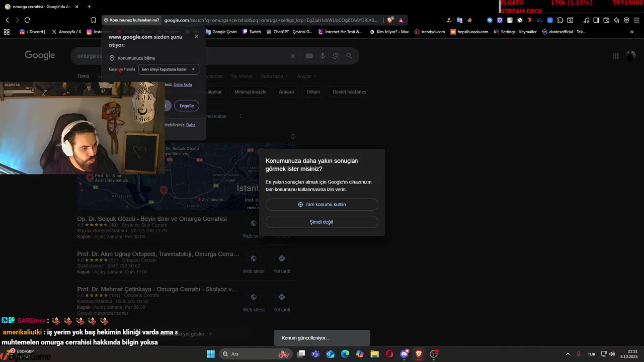Close the location permission popup
This screenshot has width=644, height=362.
pyautogui.click(x=196, y=36)
